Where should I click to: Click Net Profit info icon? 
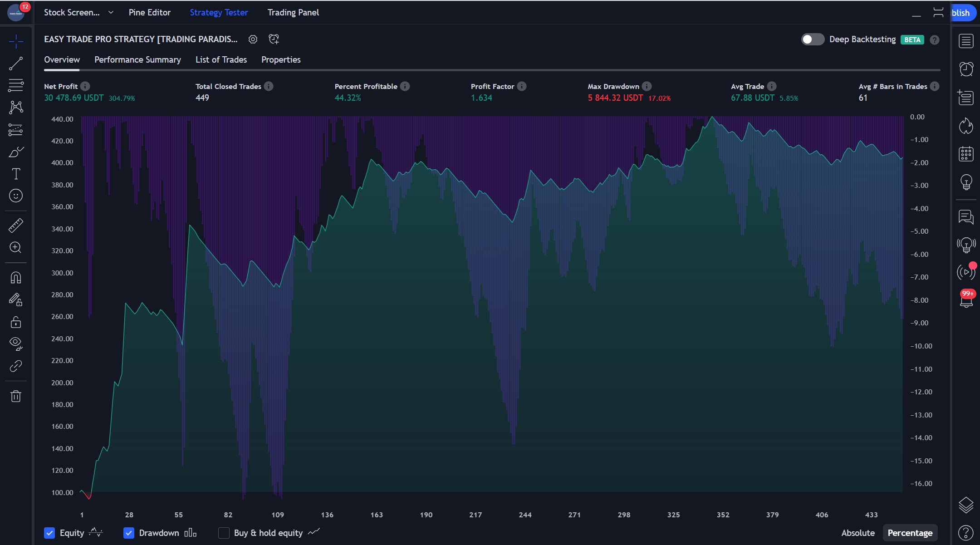85,86
